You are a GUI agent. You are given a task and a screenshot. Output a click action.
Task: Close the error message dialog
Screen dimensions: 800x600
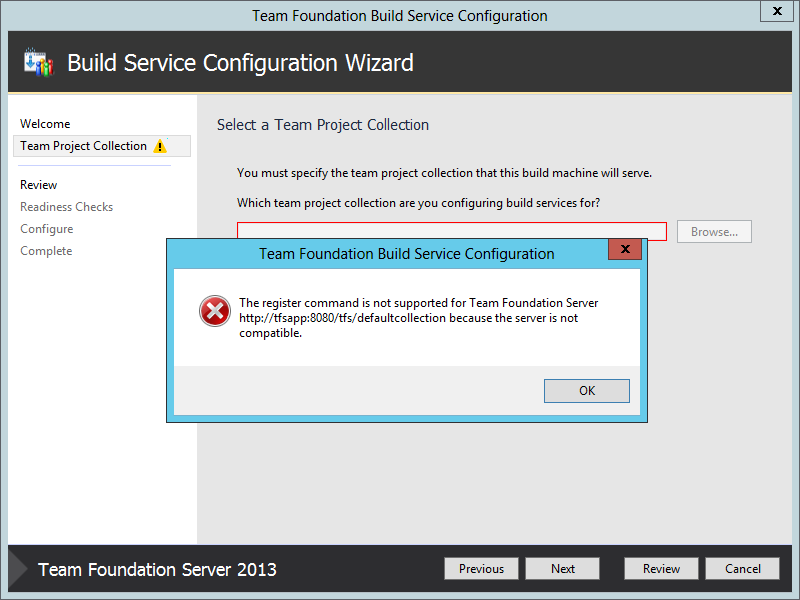pyautogui.click(x=625, y=250)
